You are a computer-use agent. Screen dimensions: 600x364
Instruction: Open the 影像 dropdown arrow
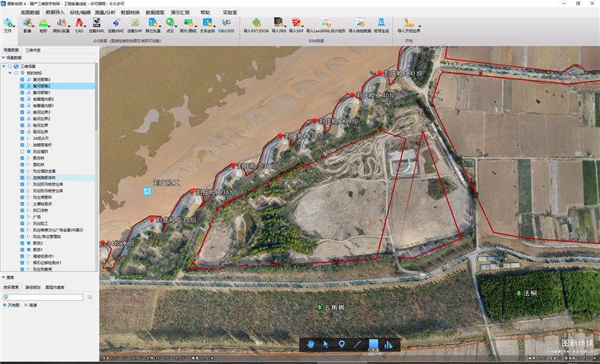(x=33, y=26)
